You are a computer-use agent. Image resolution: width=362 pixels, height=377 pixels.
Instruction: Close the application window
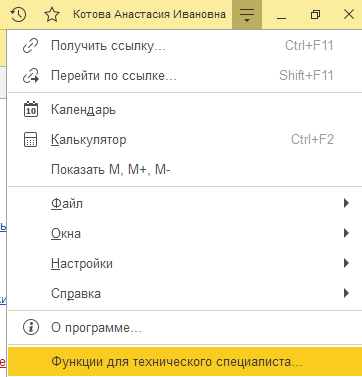[349, 15]
